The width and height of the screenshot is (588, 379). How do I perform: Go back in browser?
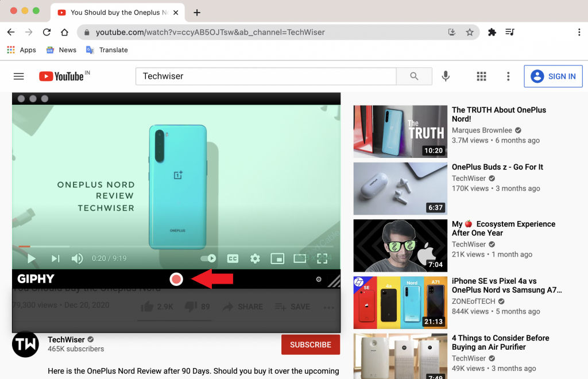pos(11,32)
